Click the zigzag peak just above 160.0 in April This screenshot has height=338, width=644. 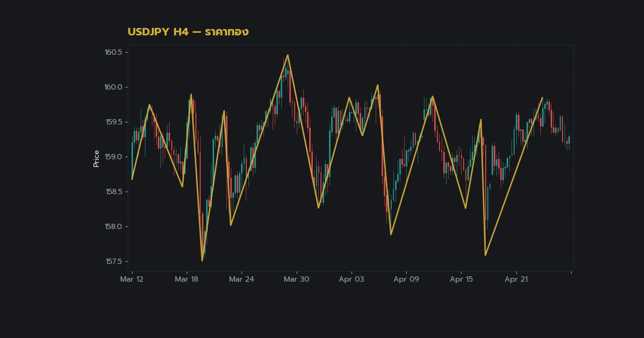click(378, 85)
